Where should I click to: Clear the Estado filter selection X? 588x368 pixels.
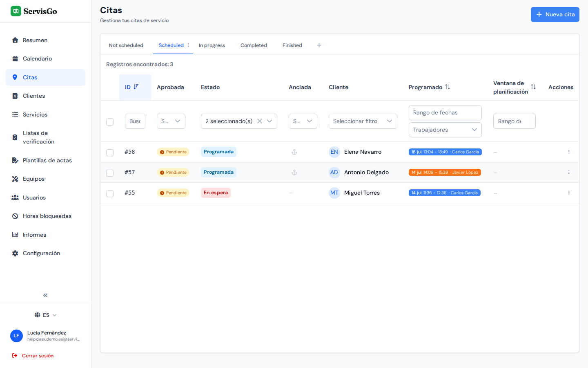(x=260, y=121)
